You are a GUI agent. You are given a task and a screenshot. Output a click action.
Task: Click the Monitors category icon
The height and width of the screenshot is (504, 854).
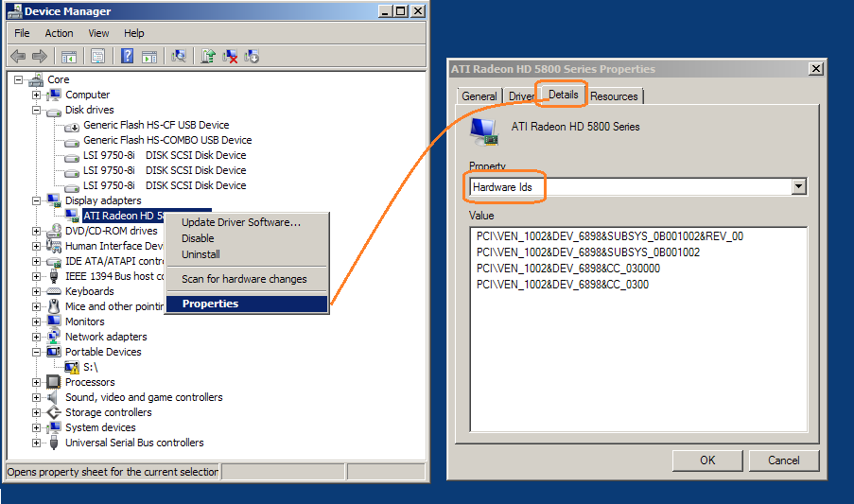(x=54, y=322)
